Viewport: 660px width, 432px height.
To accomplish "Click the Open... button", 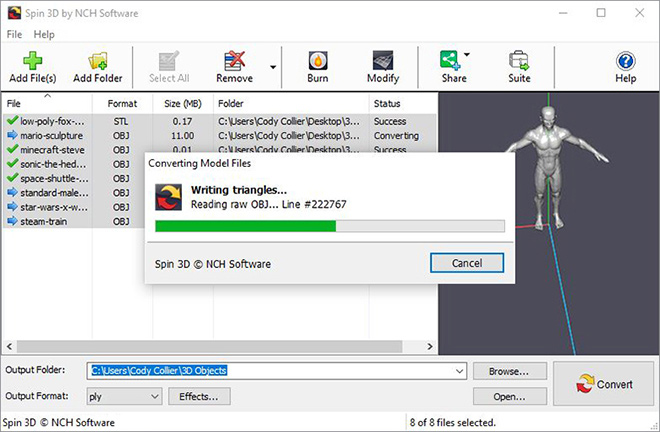I will pos(509,397).
